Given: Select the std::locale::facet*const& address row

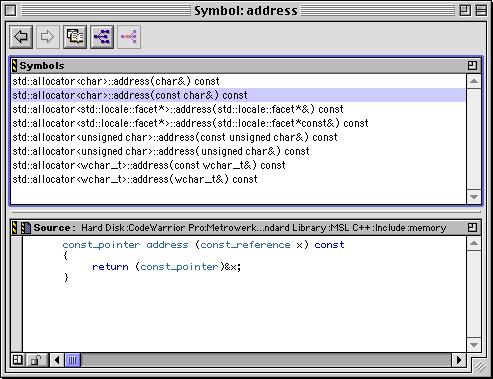Looking at the screenshot, I should click(238, 123).
